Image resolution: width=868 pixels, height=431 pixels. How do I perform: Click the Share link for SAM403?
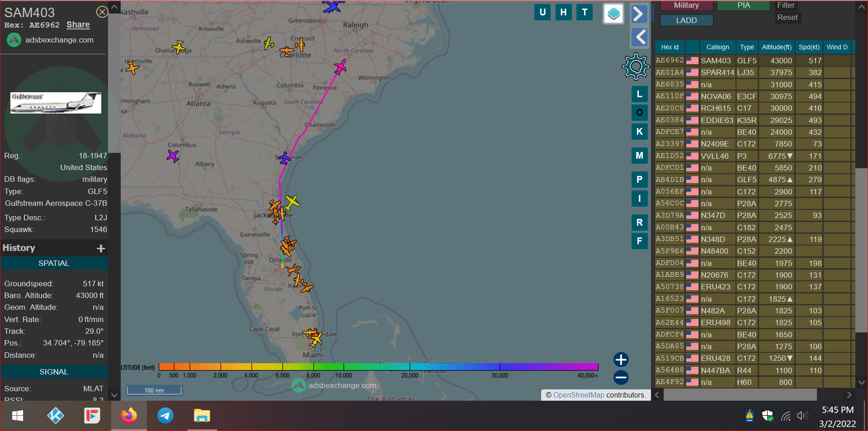click(78, 25)
